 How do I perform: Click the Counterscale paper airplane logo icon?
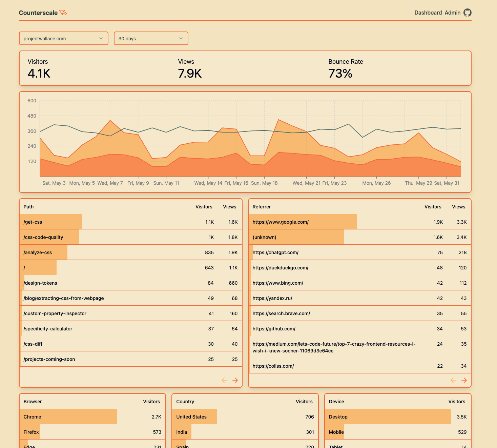click(x=63, y=12)
